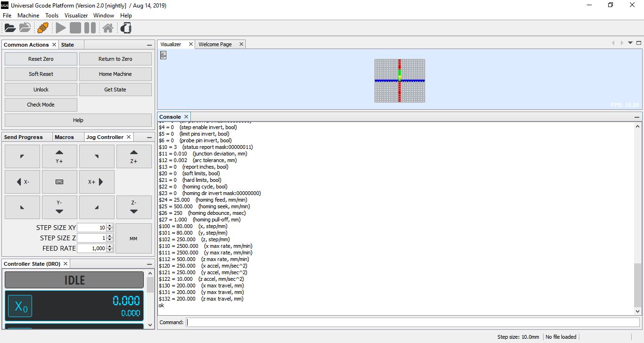Screen dimensions: 644x343
Task: Click the Get State button
Action: coord(116,90)
